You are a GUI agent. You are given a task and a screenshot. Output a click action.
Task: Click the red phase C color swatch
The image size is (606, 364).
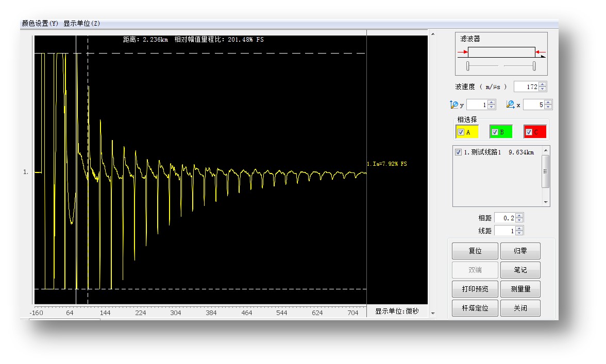point(535,132)
